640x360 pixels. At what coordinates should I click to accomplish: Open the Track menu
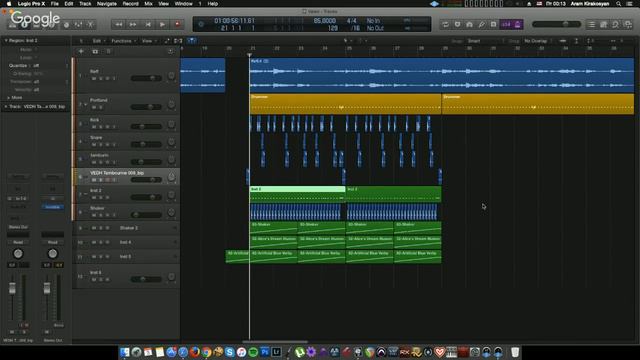pyautogui.click(x=85, y=4)
